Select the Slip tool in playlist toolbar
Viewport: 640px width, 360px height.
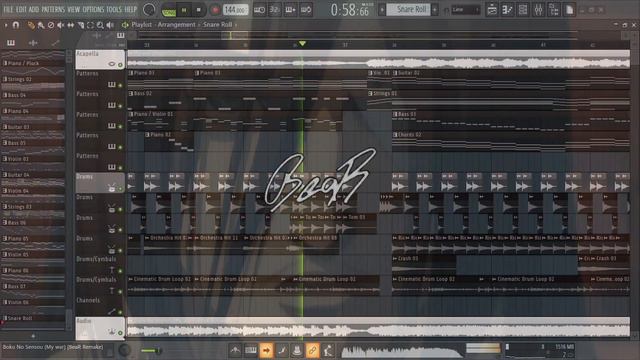pyautogui.click(x=71, y=25)
